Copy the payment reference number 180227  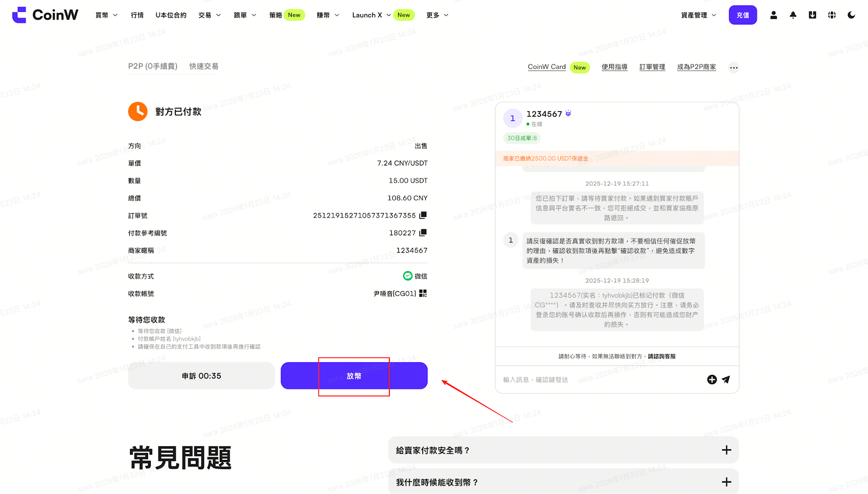423,233
